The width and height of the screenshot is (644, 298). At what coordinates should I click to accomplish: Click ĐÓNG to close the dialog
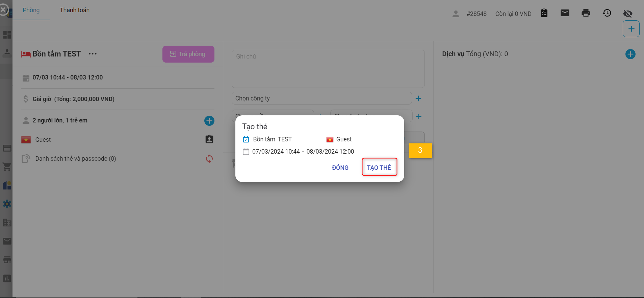coord(340,167)
